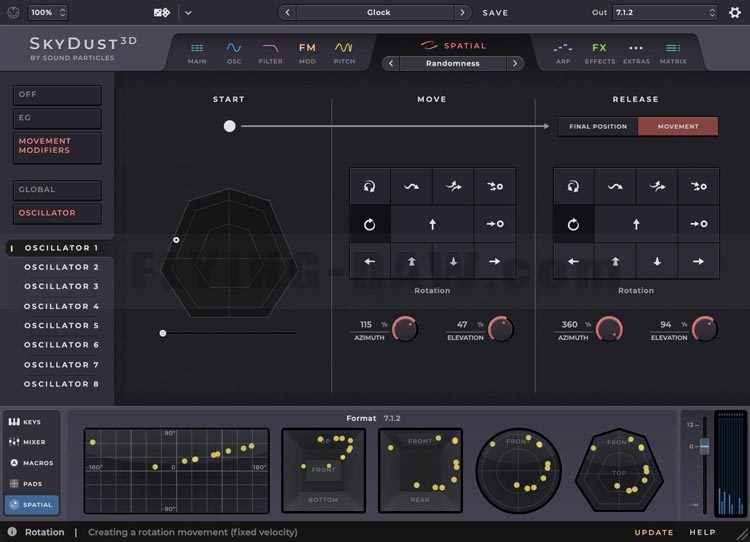Select OSCILLATOR 2 in list
The width and height of the screenshot is (750, 542).
click(61, 267)
